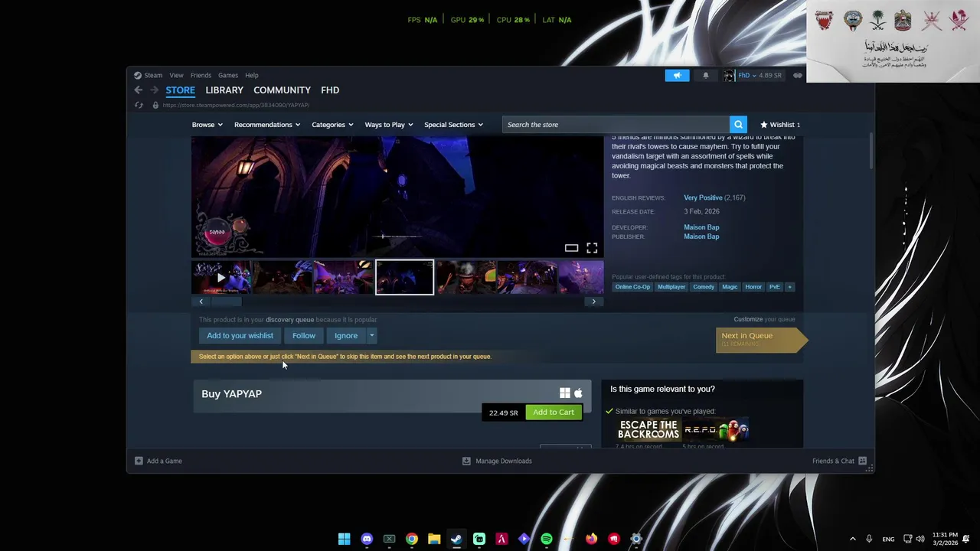The width and height of the screenshot is (980, 551).
Task: Click Add to your wishlist
Action: point(240,335)
